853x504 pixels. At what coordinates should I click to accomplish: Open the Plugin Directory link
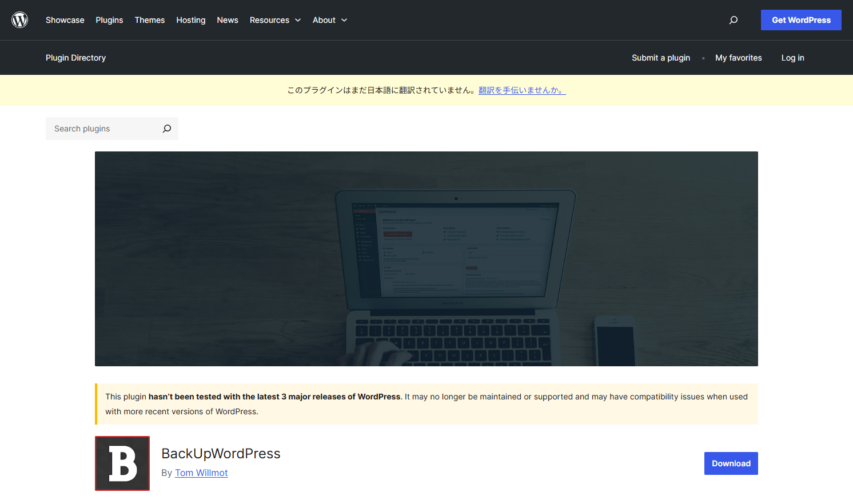tap(75, 58)
